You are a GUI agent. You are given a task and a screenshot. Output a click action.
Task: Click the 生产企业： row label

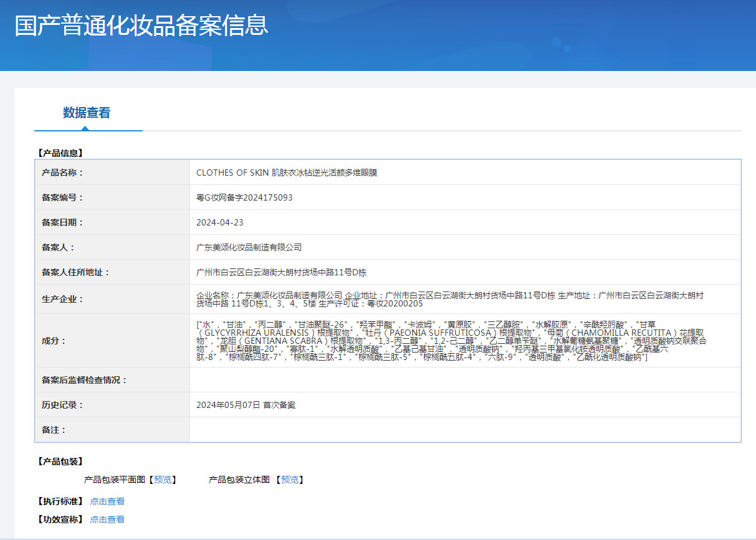click(62, 299)
